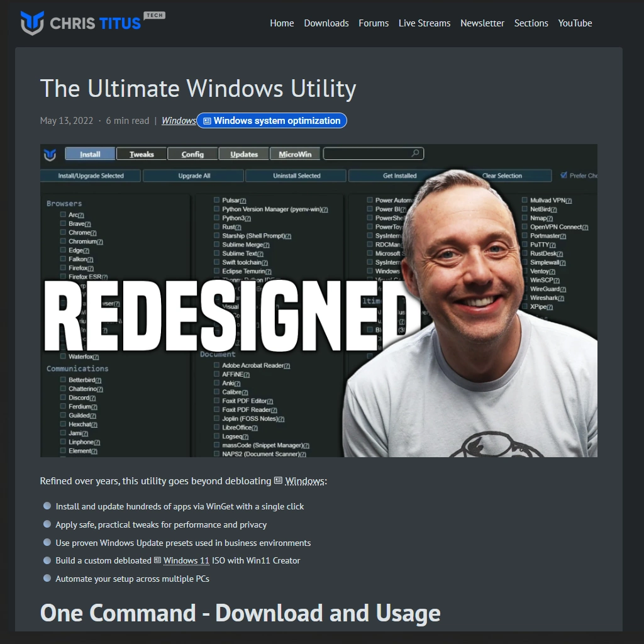Click the Clear Selection button
644x644 pixels.
pyautogui.click(x=502, y=176)
